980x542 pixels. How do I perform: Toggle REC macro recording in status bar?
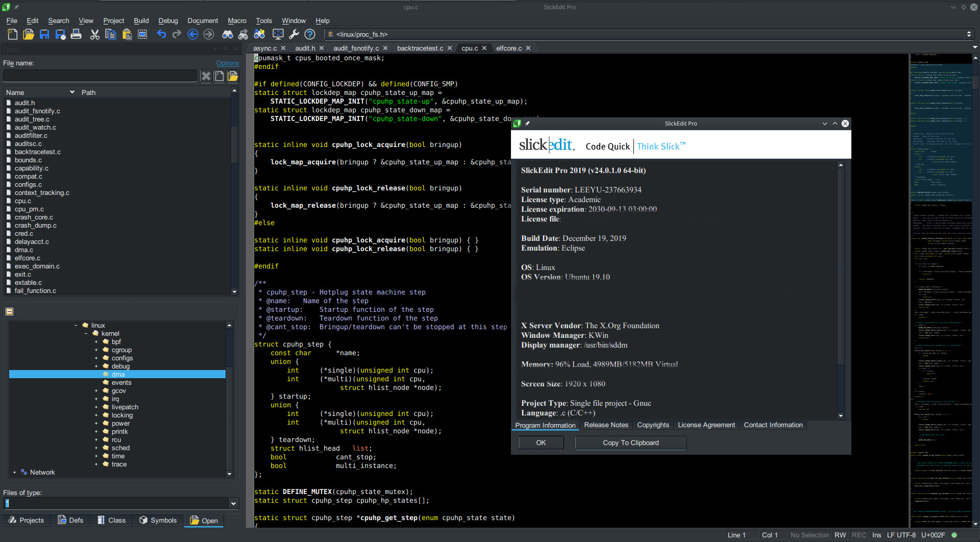(859, 535)
